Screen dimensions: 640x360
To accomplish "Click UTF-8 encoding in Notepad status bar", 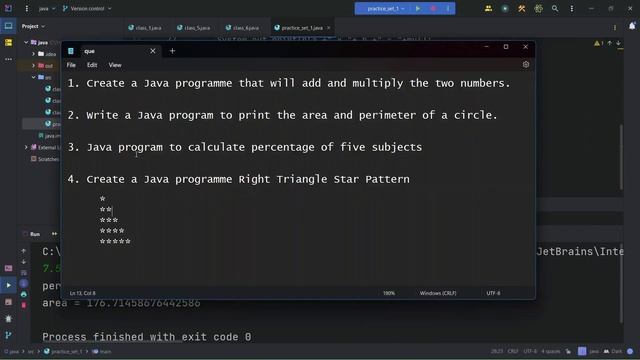I will [493, 293].
